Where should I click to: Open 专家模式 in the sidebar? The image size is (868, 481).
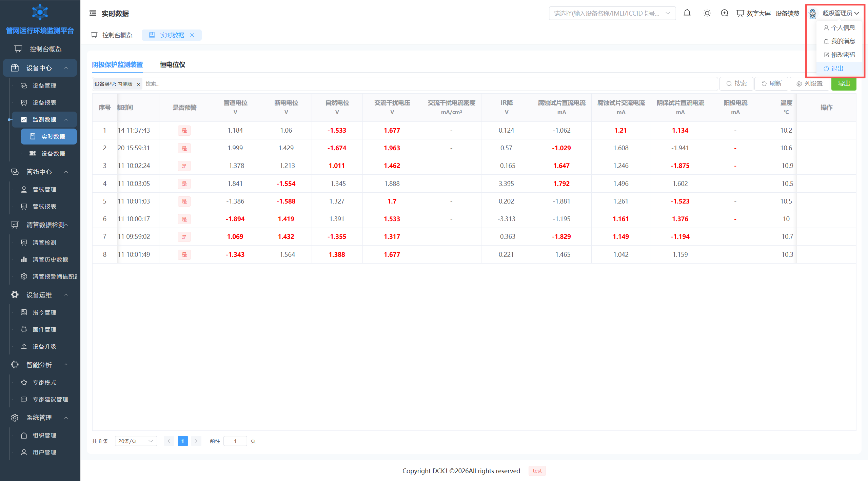[x=44, y=382]
